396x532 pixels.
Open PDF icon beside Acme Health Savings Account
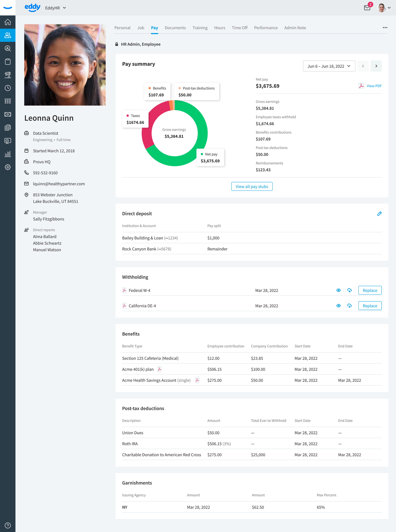(x=197, y=380)
